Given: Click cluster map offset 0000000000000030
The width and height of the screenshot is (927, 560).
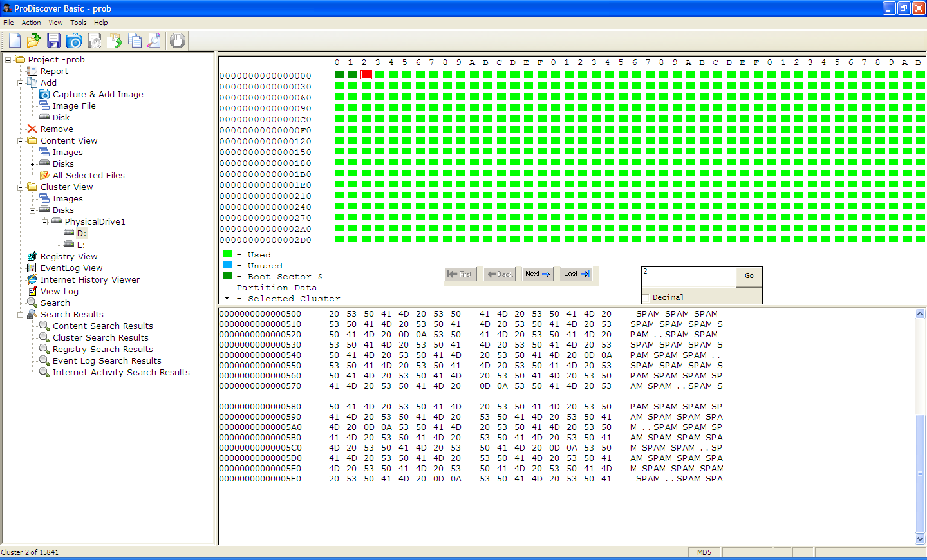Looking at the screenshot, I should [265, 87].
